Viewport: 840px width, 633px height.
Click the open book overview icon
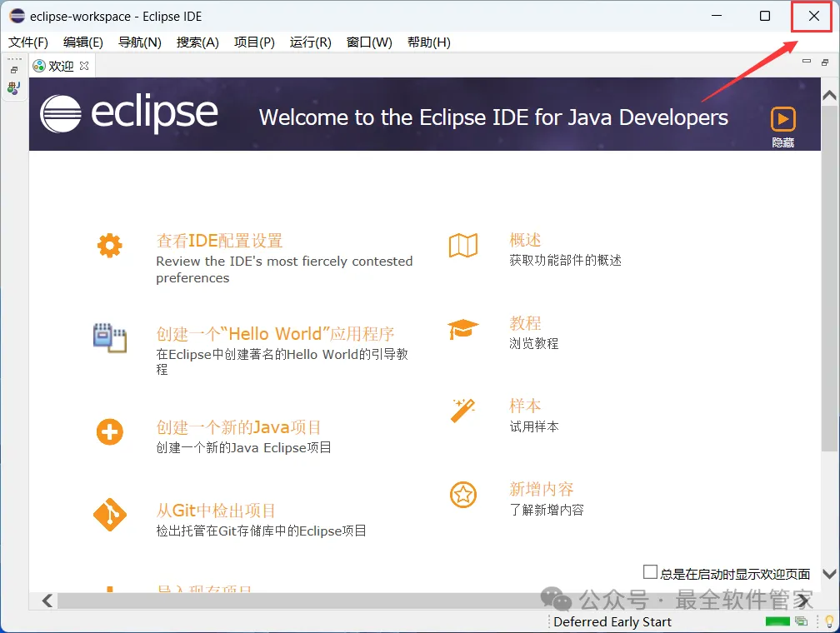pos(463,245)
